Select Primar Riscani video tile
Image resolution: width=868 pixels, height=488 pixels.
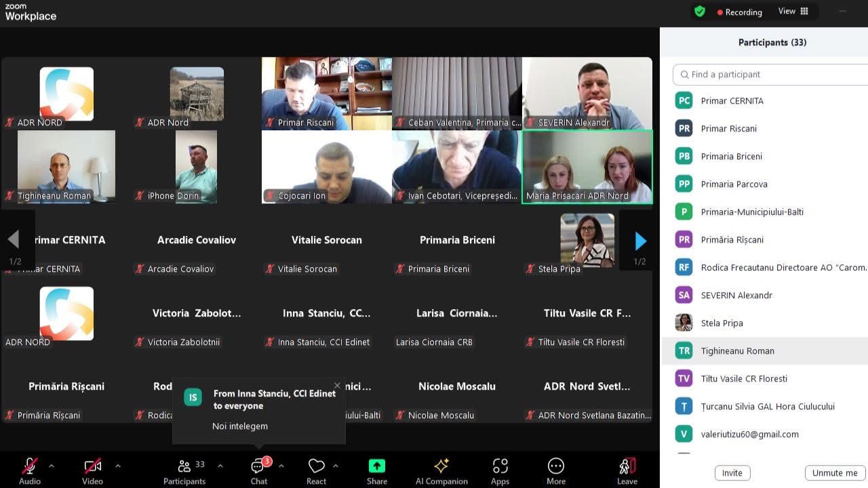click(327, 94)
